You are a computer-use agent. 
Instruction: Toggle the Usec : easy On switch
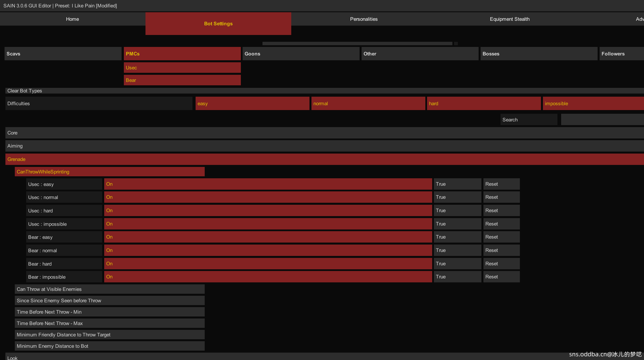click(x=268, y=184)
